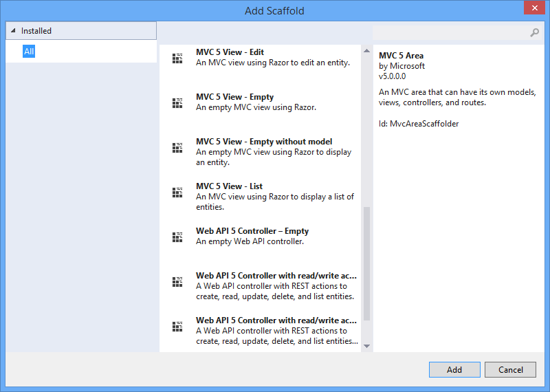
Task: Click the scrollbar thumb of the scaffold list
Action: click(x=366, y=263)
